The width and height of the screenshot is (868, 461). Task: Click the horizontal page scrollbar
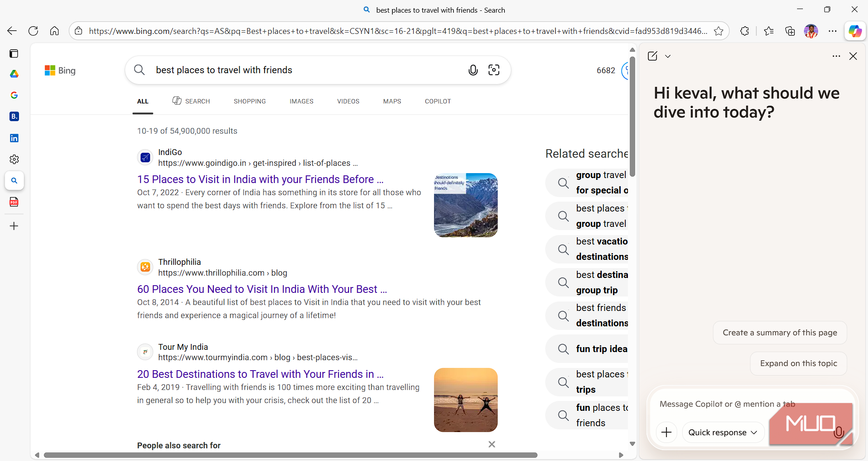click(290, 455)
